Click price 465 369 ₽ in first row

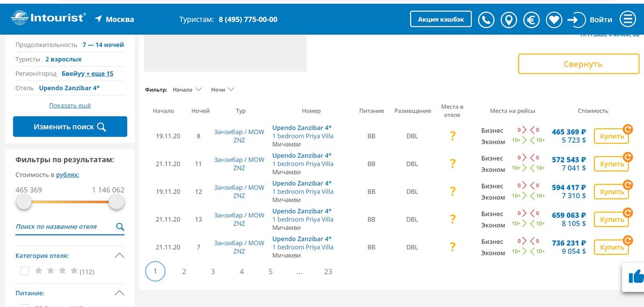click(x=569, y=132)
